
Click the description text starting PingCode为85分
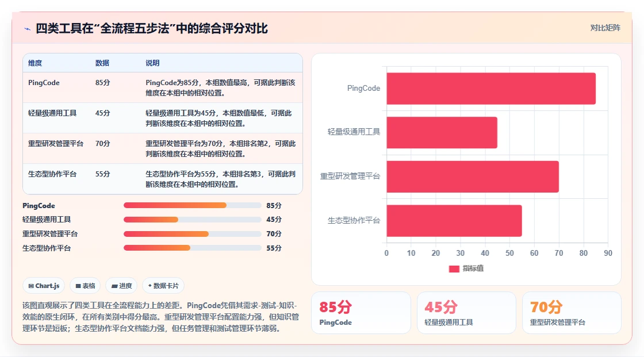click(x=221, y=87)
